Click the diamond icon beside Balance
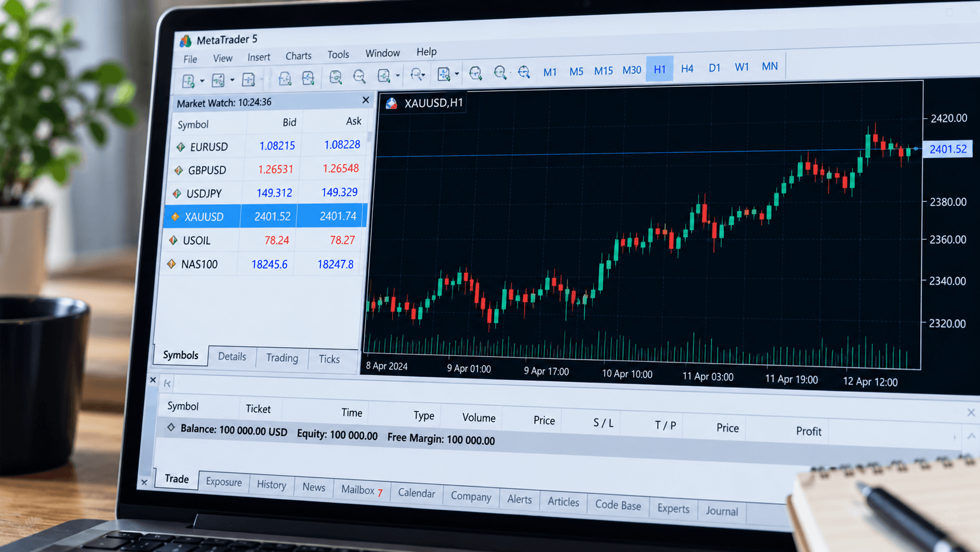Image resolution: width=980 pixels, height=552 pixels. (171, 428)
